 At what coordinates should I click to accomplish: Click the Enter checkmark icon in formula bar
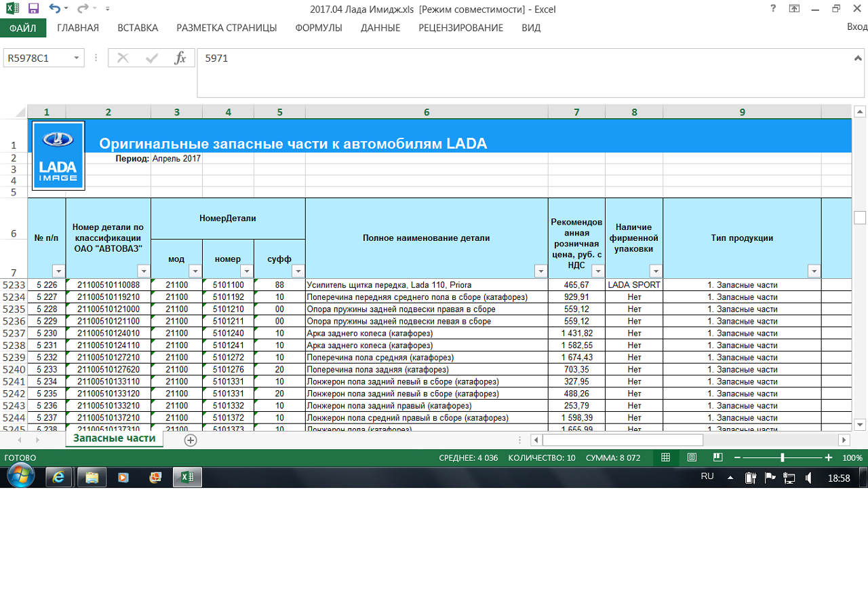click(x=152, y=58)
